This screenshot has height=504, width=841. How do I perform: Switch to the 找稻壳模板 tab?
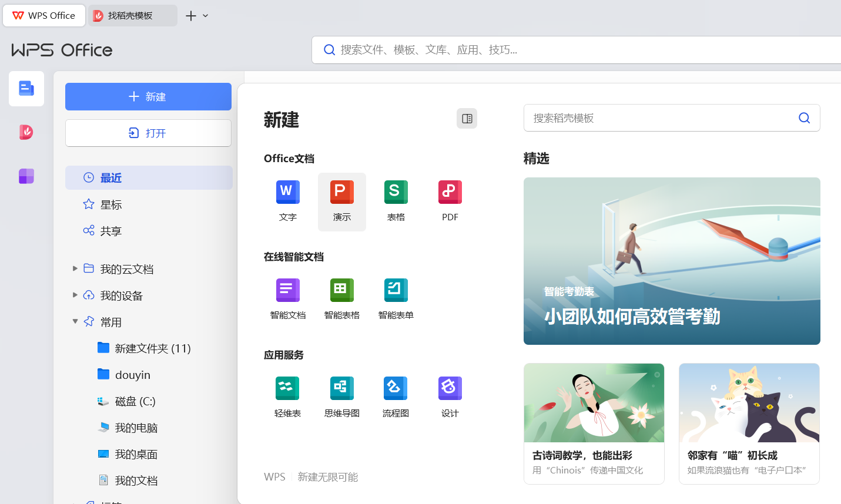[133, 15]
